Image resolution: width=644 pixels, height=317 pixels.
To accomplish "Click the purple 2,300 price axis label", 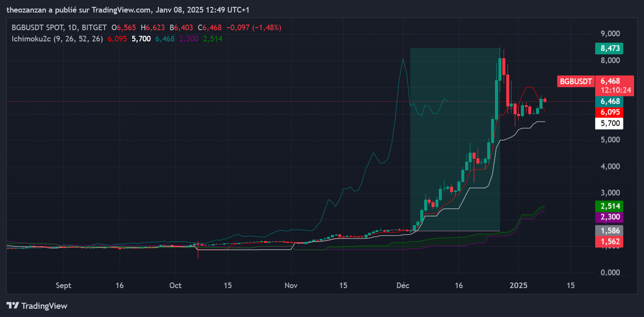I will click(x=609, y=217).
